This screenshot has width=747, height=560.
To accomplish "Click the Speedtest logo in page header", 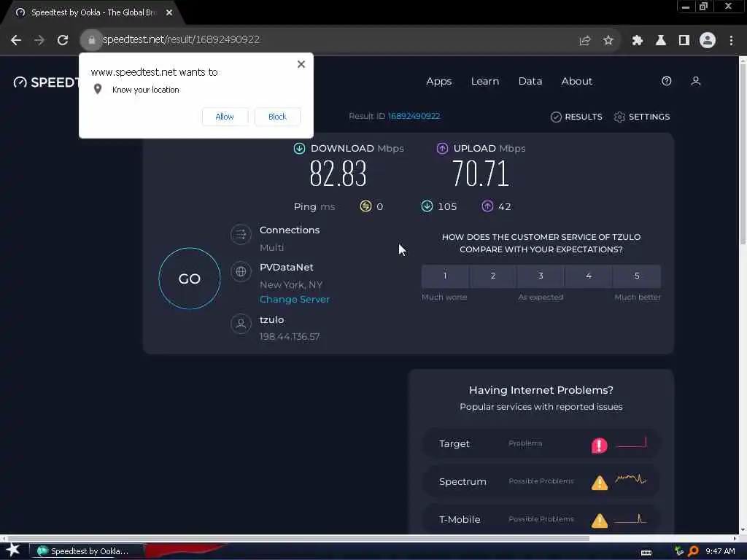I will coord(46,82).
